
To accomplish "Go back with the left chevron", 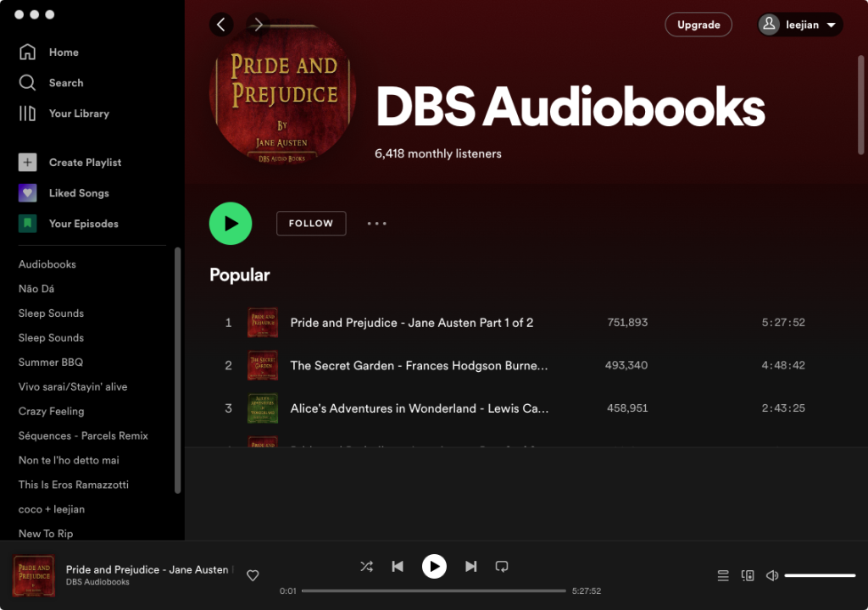I will (x=221, y=25).
